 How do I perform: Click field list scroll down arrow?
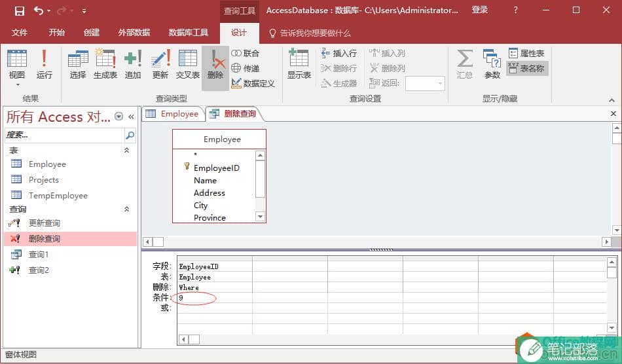pyautogui.click(x=260, y=217)
